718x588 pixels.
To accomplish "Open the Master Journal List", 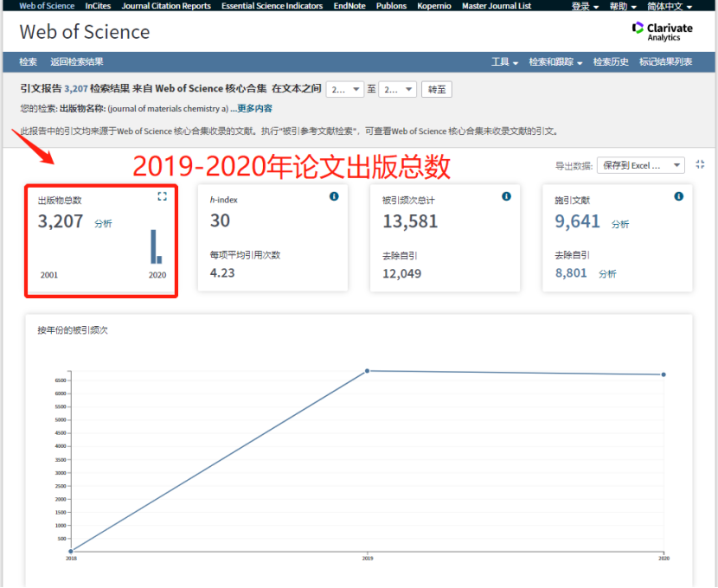I will (x=497, y=6).
